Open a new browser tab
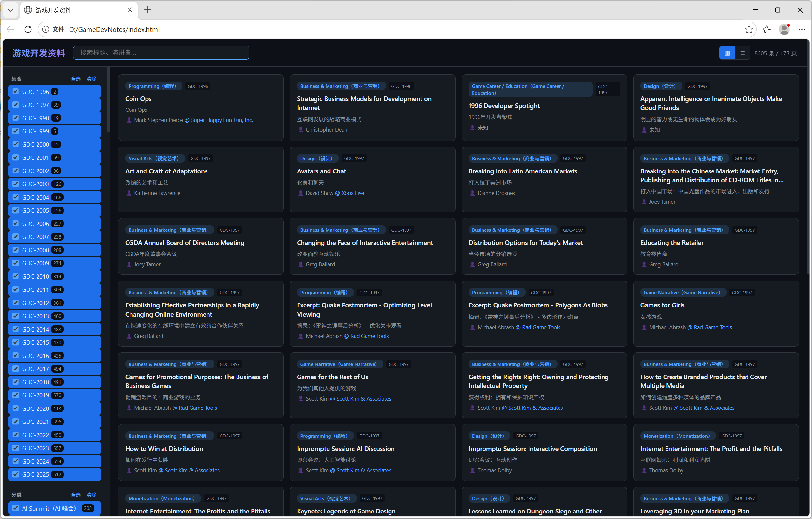 click(147, 10)
